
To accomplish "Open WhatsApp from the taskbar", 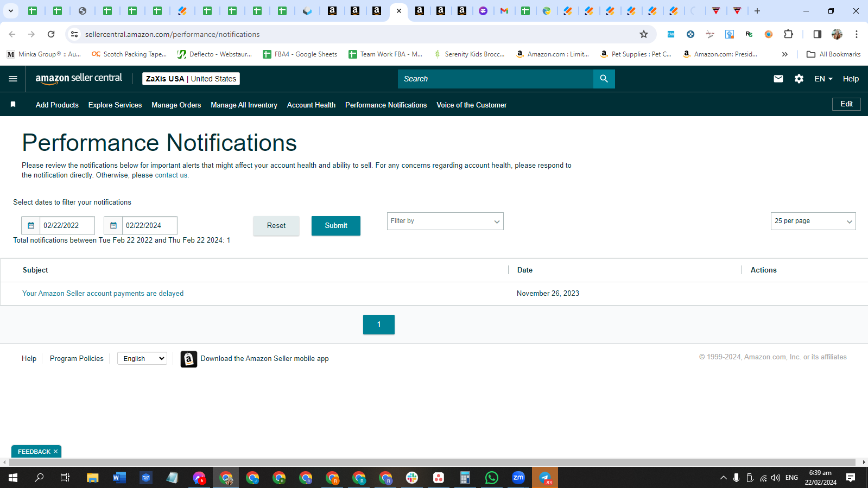I will tap(492, 478).
